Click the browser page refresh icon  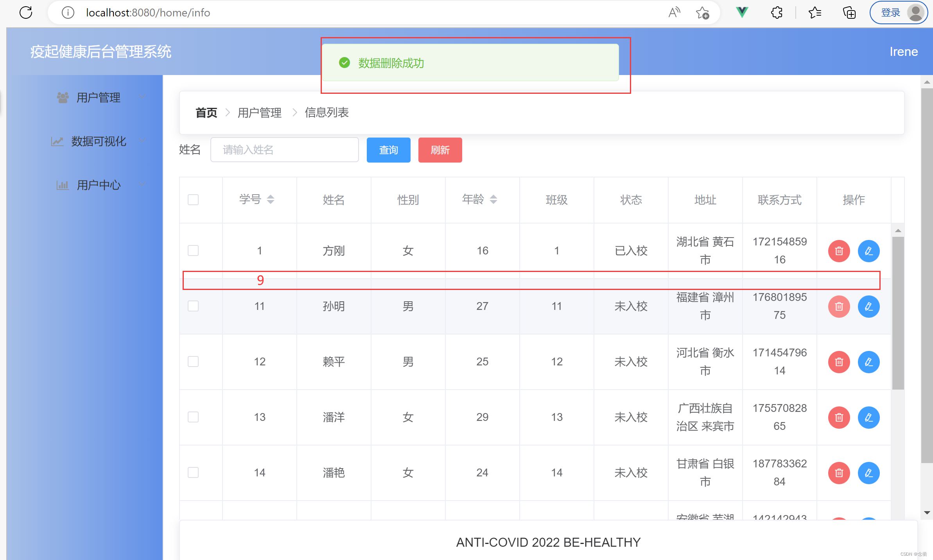point(25,12)
